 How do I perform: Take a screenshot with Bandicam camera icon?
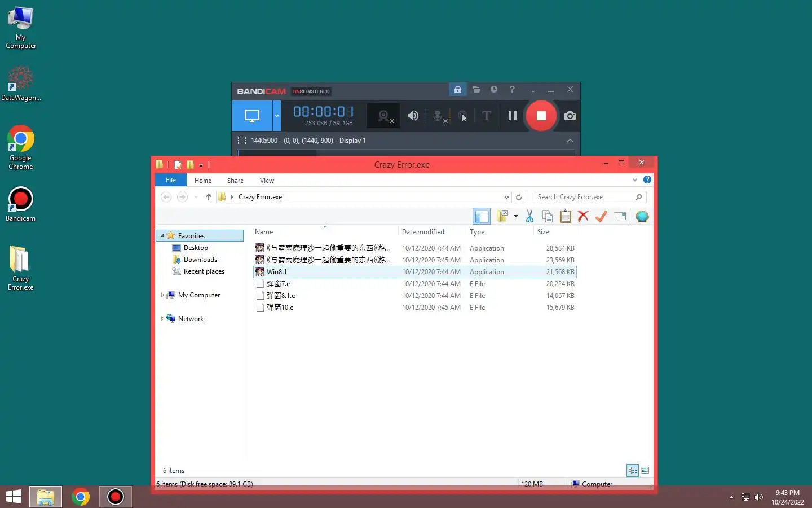(x=570, y=116)
